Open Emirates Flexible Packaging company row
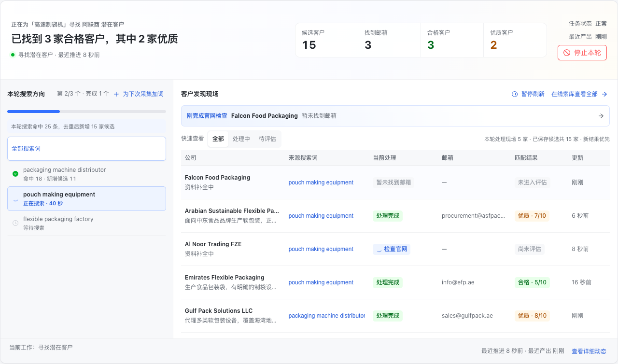Viewport: 618px width, 364px height. pos(395,282)
